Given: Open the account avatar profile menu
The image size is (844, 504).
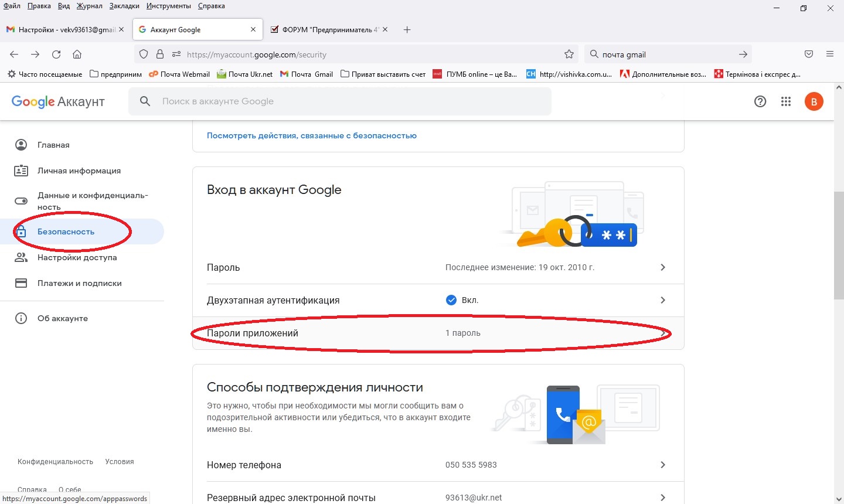Looking at the screenshot, I should click(x=814, y=101).
